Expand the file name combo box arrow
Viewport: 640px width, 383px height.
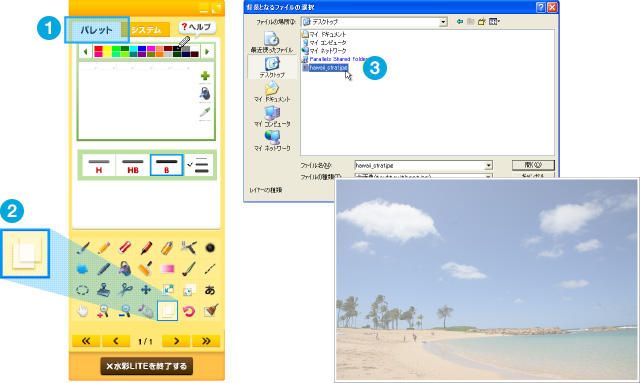[488, 165]
